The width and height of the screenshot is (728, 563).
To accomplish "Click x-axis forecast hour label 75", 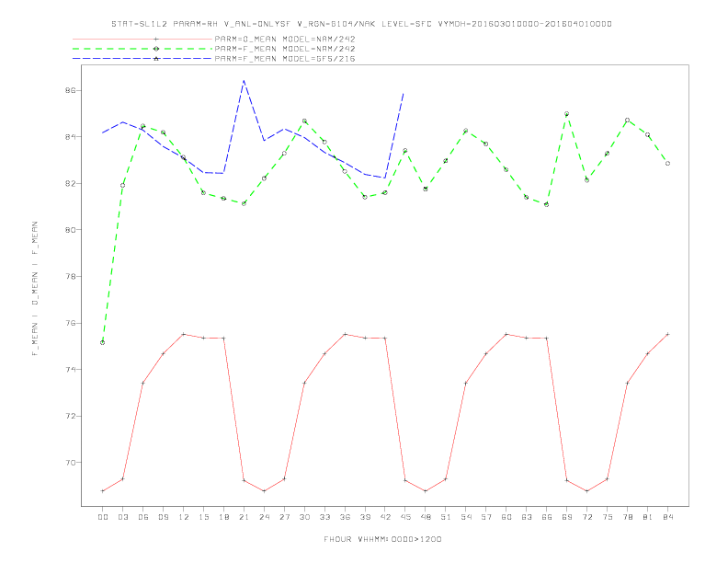I will click(x=608, y=517).
